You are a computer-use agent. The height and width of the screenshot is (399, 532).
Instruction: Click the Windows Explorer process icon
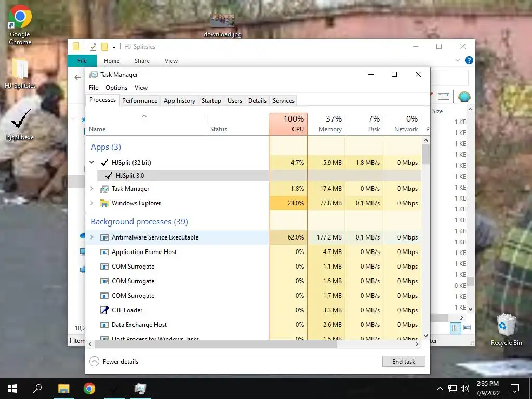pyautogui.click(x=104, y=203)
